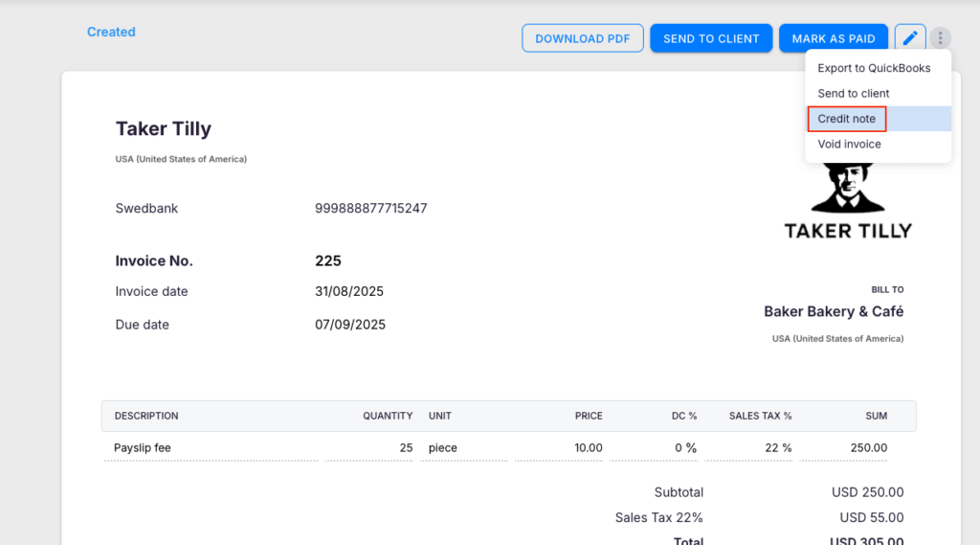This screenshot has height=545, width=980.
Task: Click the blue Send to Client button
Action: [x=711, y=38]
